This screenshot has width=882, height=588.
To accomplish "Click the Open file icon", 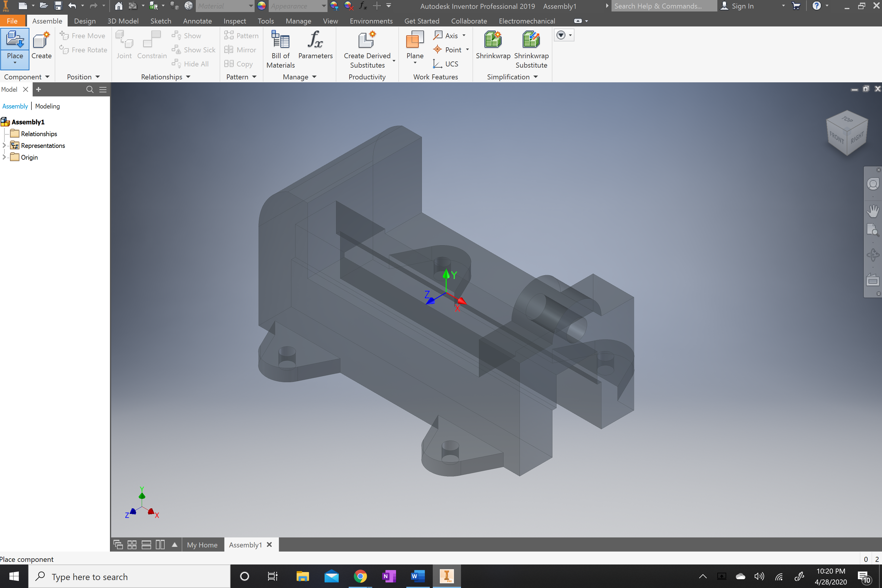I will point(44,6).
